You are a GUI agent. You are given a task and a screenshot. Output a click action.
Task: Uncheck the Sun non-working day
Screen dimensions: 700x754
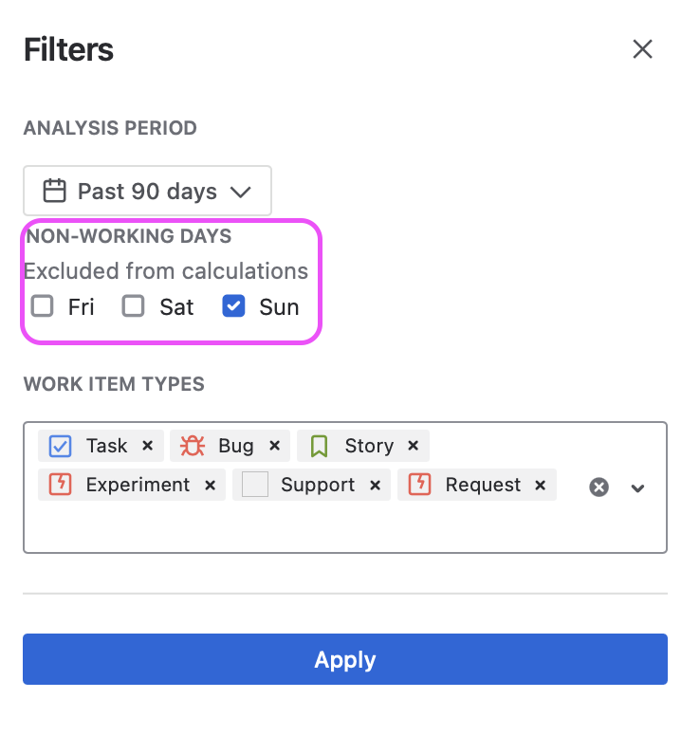[x=233, y=306]
